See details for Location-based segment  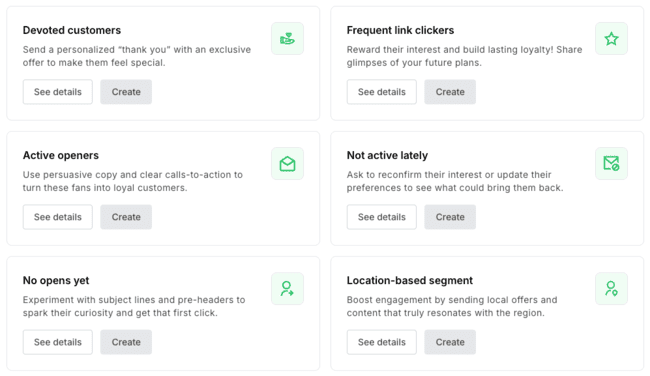click(382, 342)
